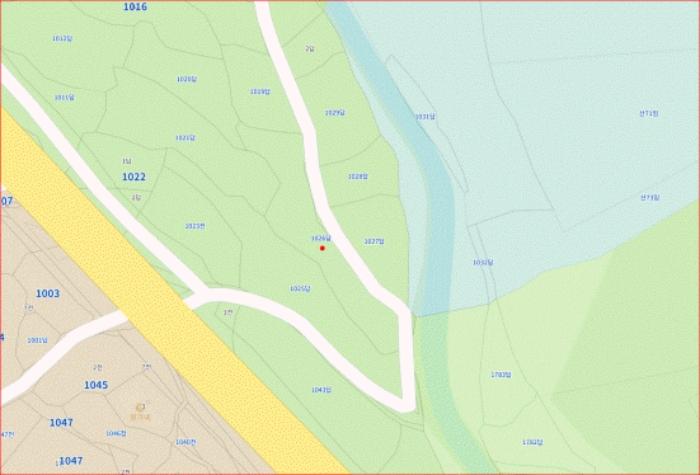Click parcel label 1019답
Viewport: 700px width, 475px height.
coord(260,92)
